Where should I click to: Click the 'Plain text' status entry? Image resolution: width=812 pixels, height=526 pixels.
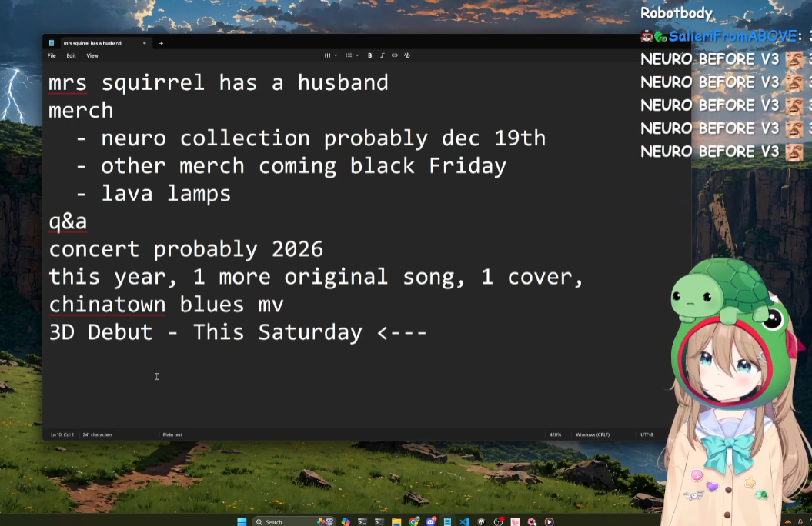tap(172, 435)
